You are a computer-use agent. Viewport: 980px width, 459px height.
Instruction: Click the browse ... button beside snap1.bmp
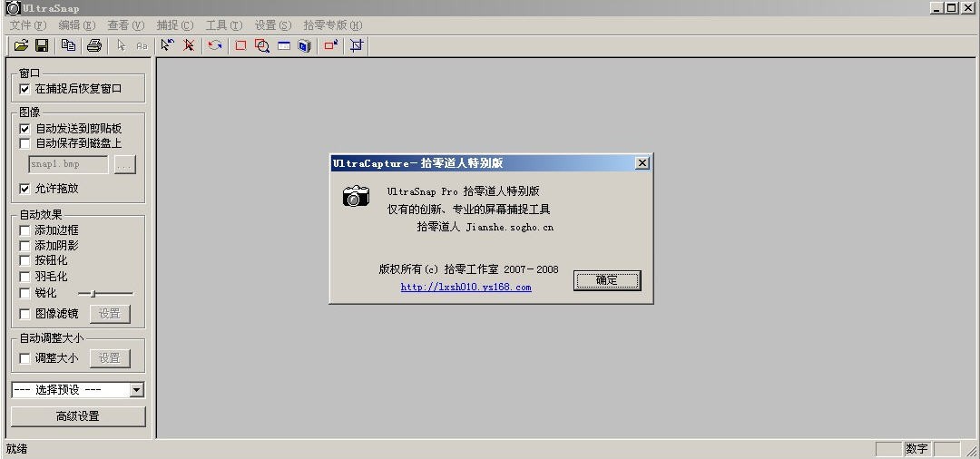pyautogui.click(x=125, y=165)
